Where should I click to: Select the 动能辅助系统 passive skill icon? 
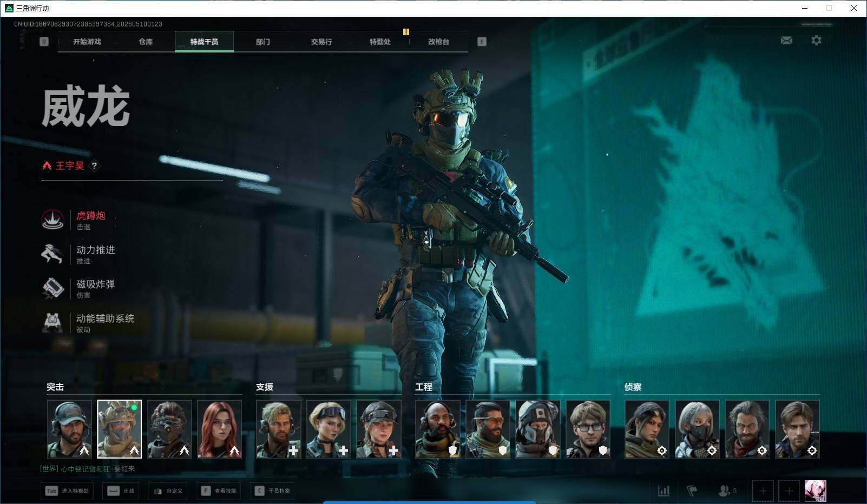[52, 322]
